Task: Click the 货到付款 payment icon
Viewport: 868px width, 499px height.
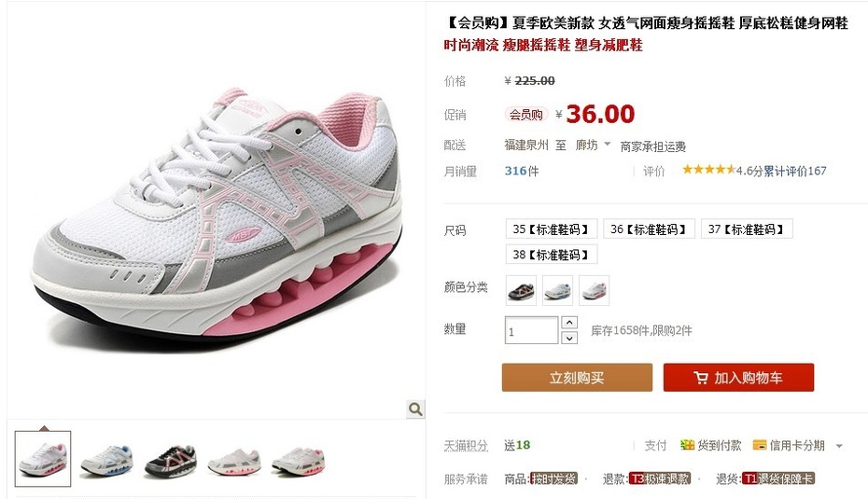Action: 687,445
